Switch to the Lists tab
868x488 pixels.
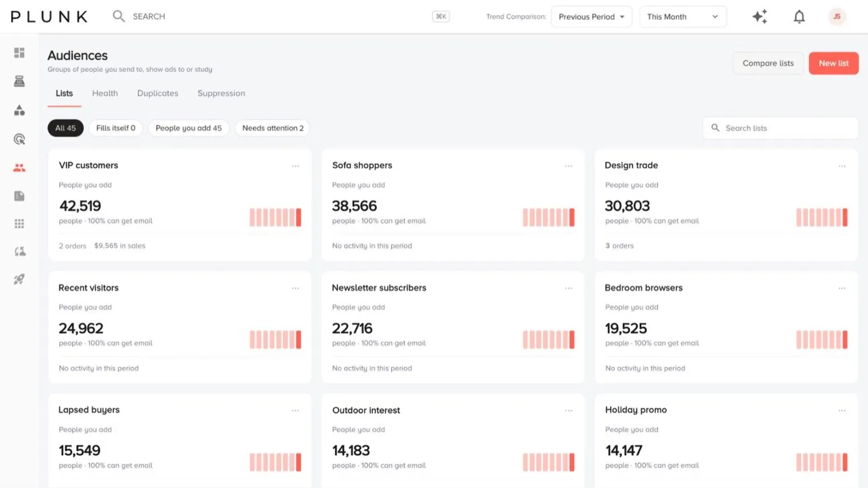64,94
